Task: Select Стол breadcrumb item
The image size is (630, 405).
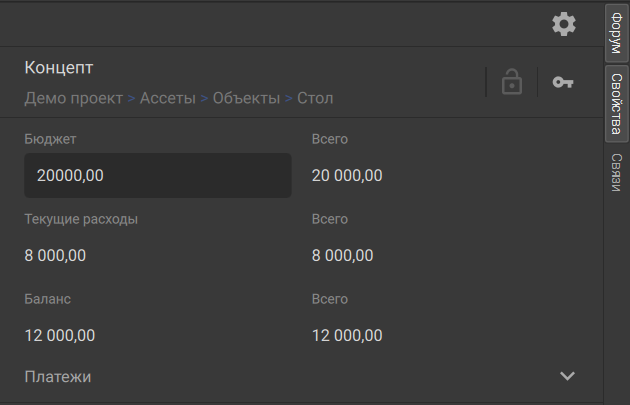Action: (315, 98)
